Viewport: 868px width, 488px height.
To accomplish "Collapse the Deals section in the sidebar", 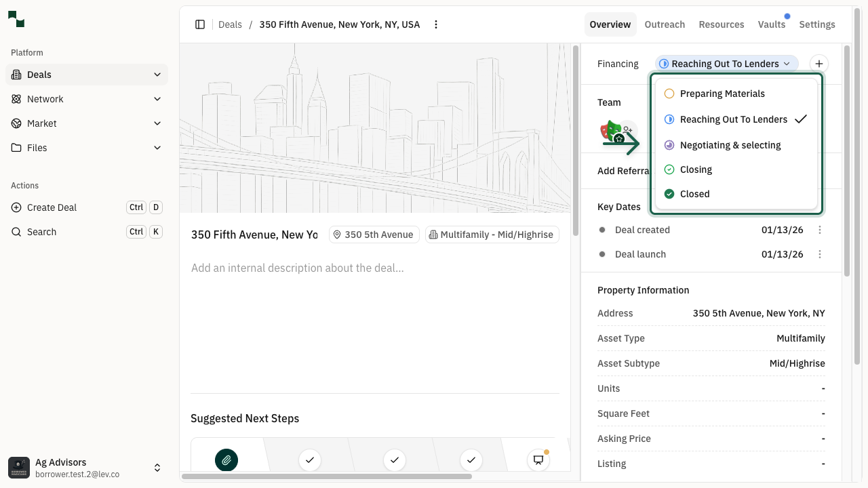I will tap(157, 75).
